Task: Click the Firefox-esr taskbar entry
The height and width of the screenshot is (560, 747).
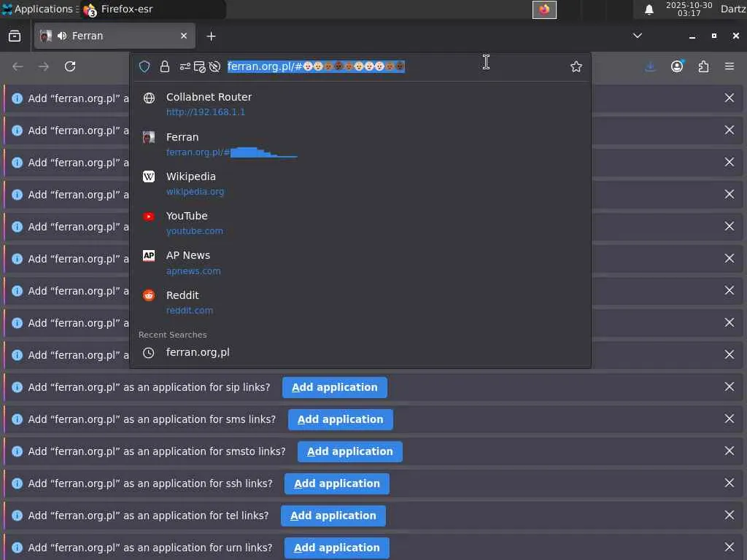Action: point(152,9)
